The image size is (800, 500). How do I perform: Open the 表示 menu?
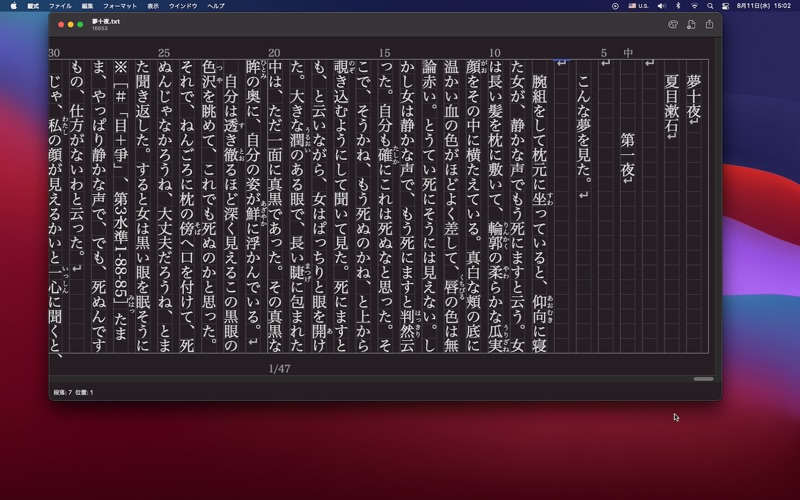(153, 6)
